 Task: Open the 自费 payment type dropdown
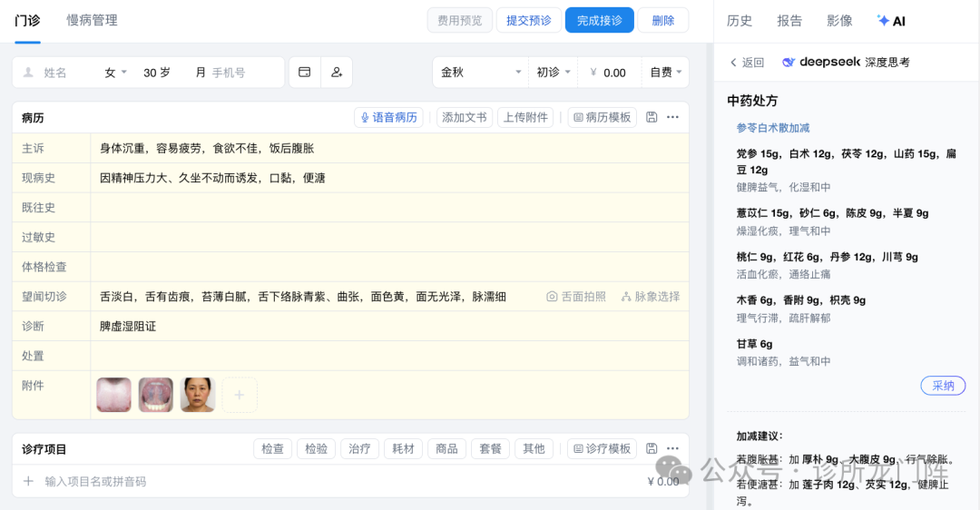coord(666,73)
